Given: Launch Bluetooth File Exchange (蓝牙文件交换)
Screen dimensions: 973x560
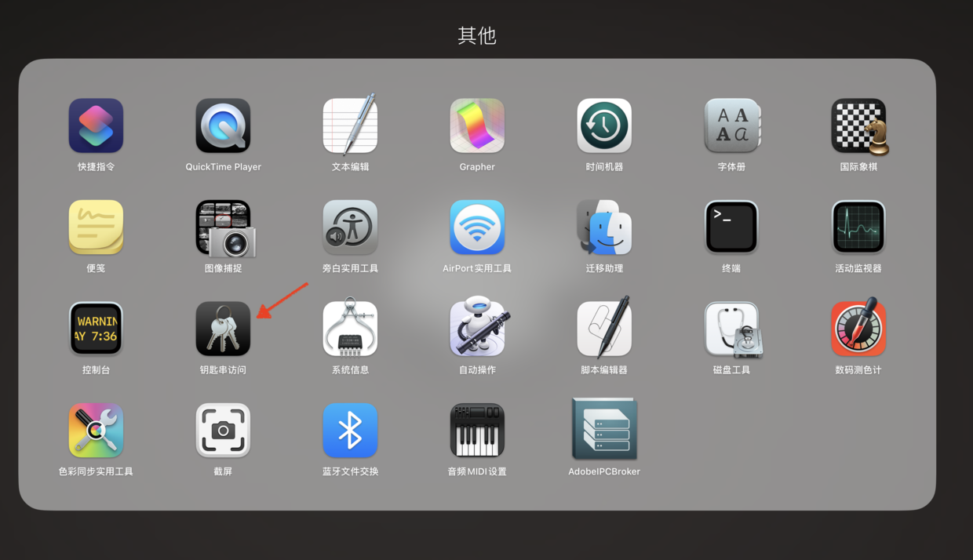Looking at the screenshot, I should [x=350, y=431].
